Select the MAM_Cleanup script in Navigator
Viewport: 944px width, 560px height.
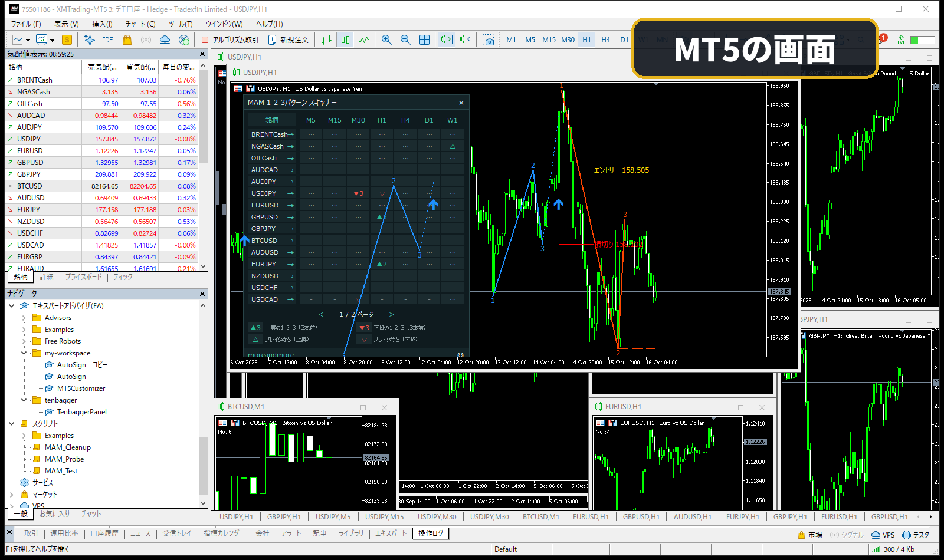pyautogui.click(x=68, y=447)
